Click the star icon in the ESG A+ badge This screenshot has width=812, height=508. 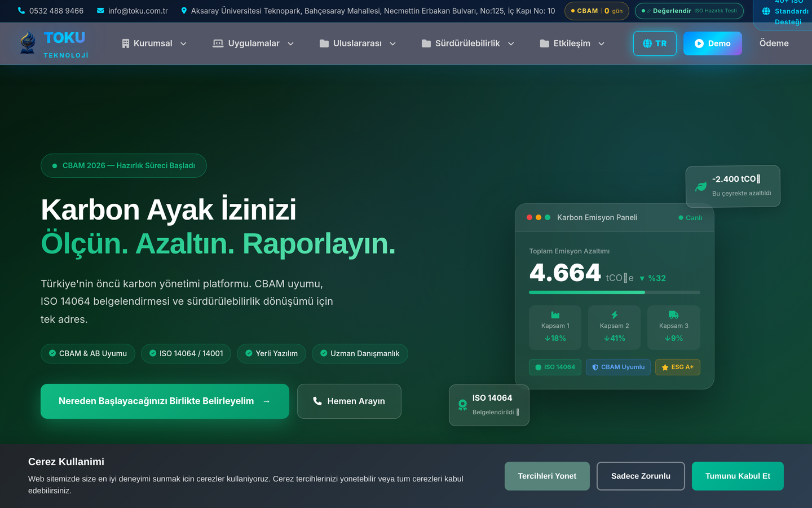(x=665, y=367)
